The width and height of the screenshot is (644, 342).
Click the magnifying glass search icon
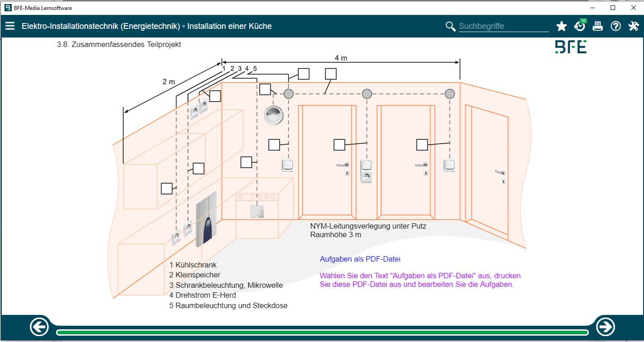pyautogui.click(x=450, y=26)
